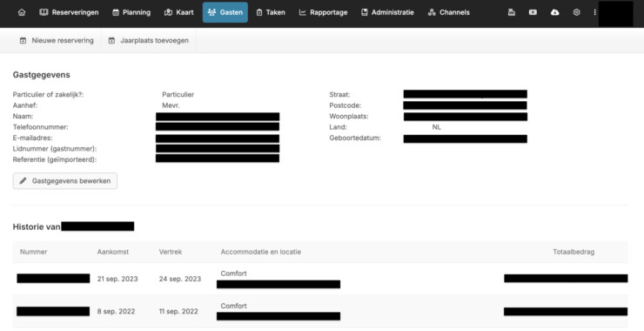Click the NL country value
This screenshot has width=644, height=331.
click(437, 127)
